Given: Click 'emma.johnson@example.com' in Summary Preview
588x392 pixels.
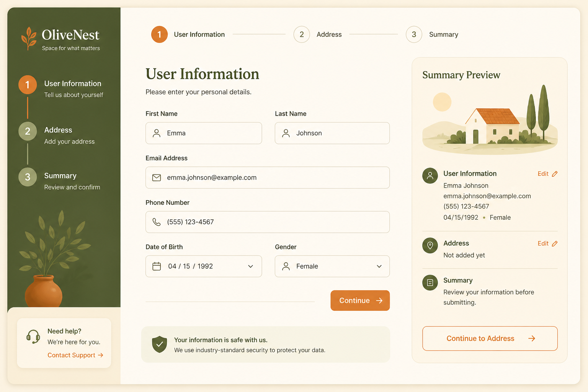Looking at the screenshot, I should pyautogui.click(x=487, y=196).
